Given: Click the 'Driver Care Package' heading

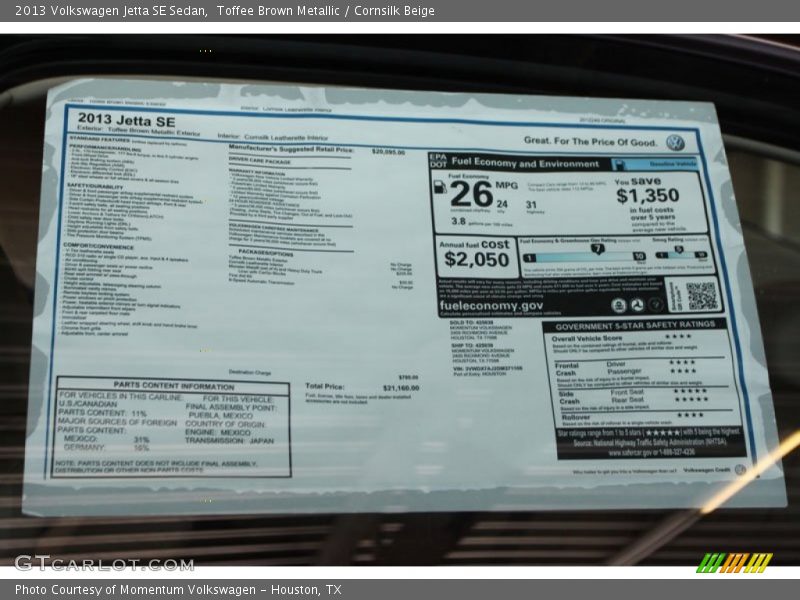Looking at the screenshot, I should [260, 161].
